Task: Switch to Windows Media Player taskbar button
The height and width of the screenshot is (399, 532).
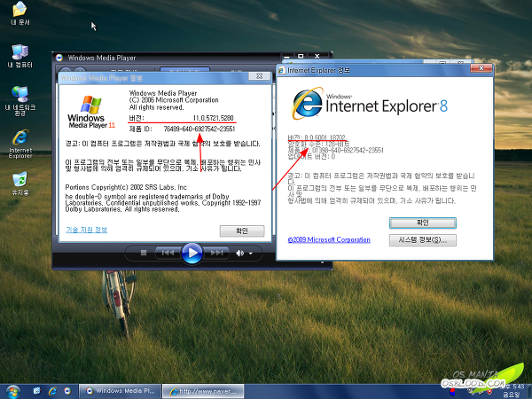Action: point(120,391)
